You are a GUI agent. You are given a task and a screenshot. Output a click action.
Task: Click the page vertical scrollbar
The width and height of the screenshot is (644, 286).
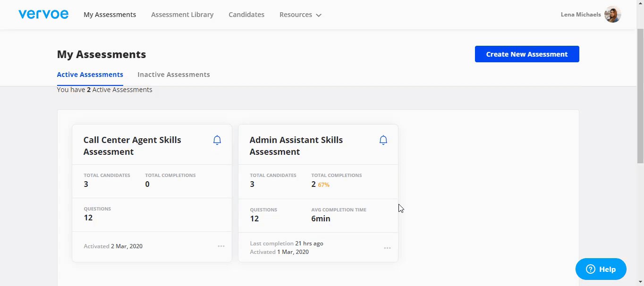(640, 94)
